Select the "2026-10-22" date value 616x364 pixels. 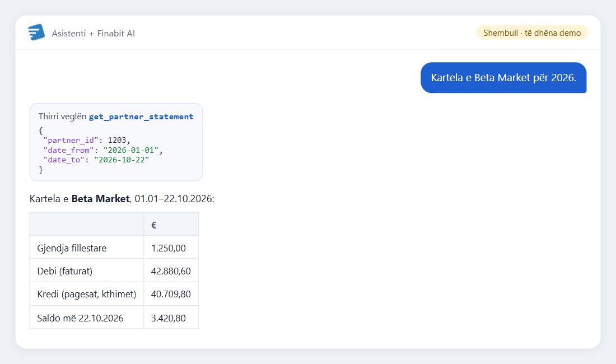point(122,160)
